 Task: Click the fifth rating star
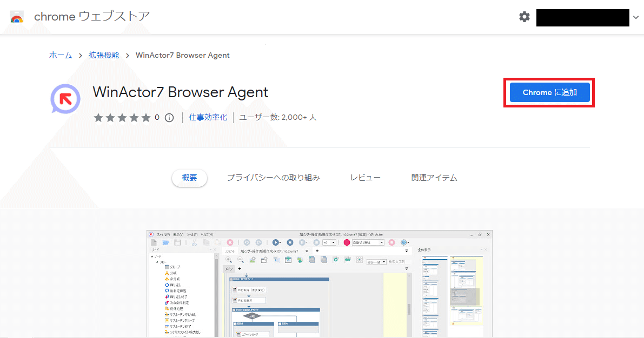[x=147, y=117]
